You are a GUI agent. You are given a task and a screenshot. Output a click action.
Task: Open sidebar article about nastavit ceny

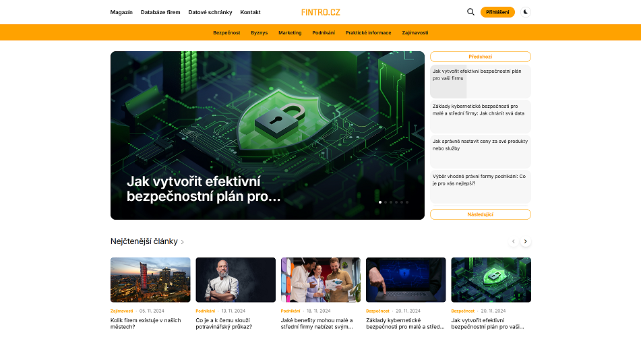click(x=480, y=145)
